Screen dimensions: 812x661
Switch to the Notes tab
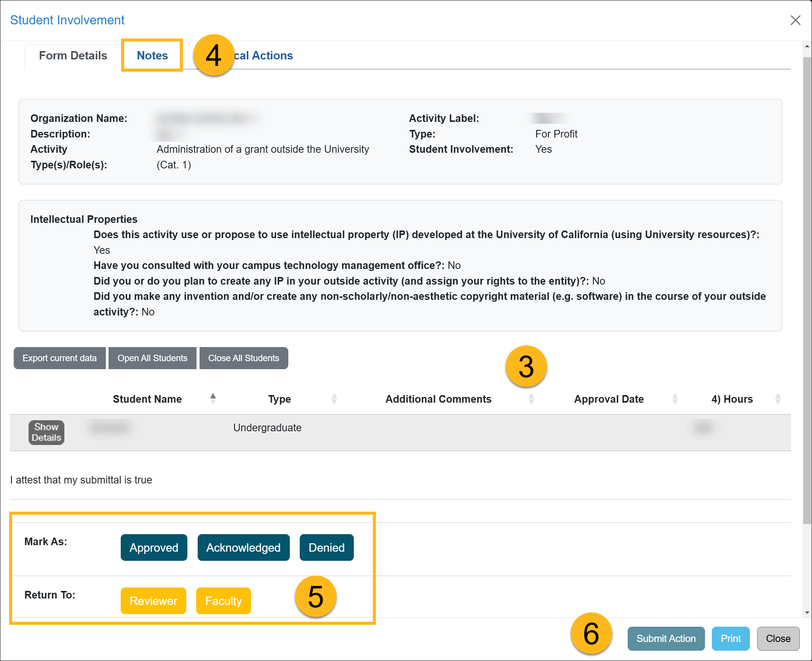click(x=152, y=55)
